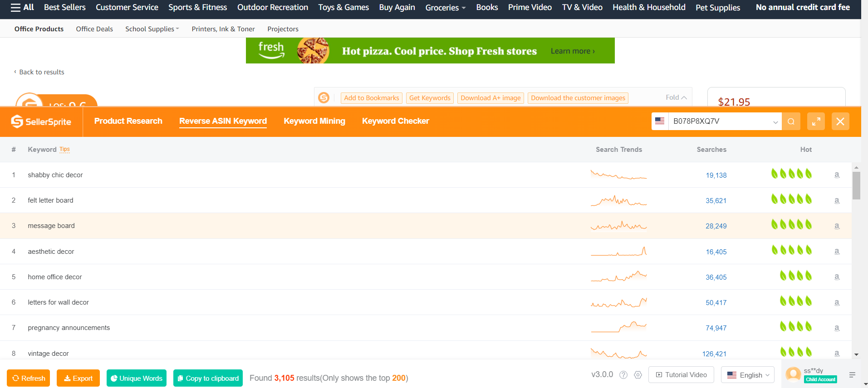Open the bottom-right list menu icon

point(852,375)
